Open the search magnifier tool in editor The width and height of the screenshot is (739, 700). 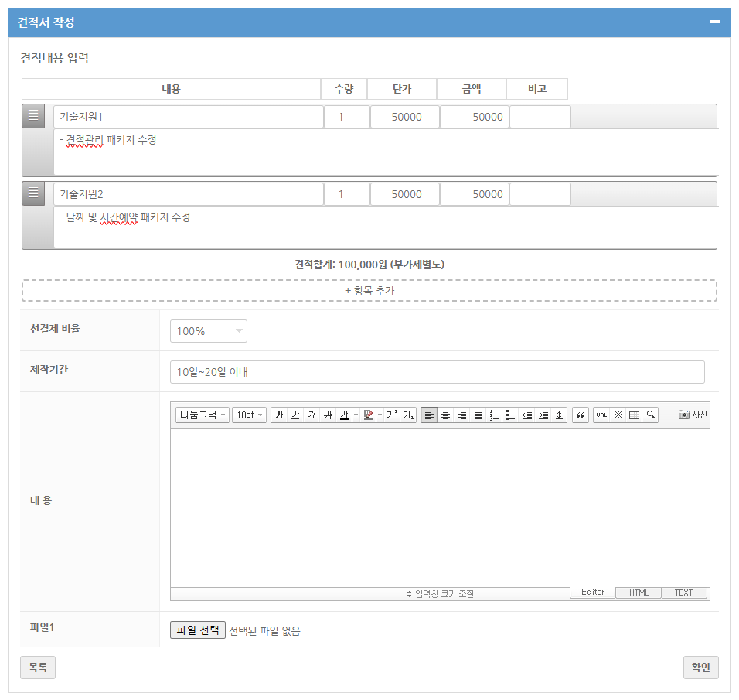click(650, 415)
